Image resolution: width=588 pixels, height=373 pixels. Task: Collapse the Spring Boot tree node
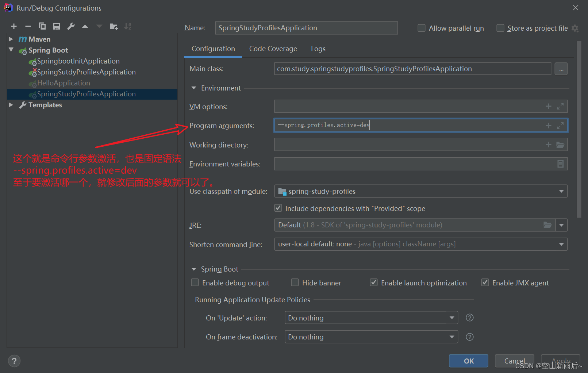pos(11,50)
